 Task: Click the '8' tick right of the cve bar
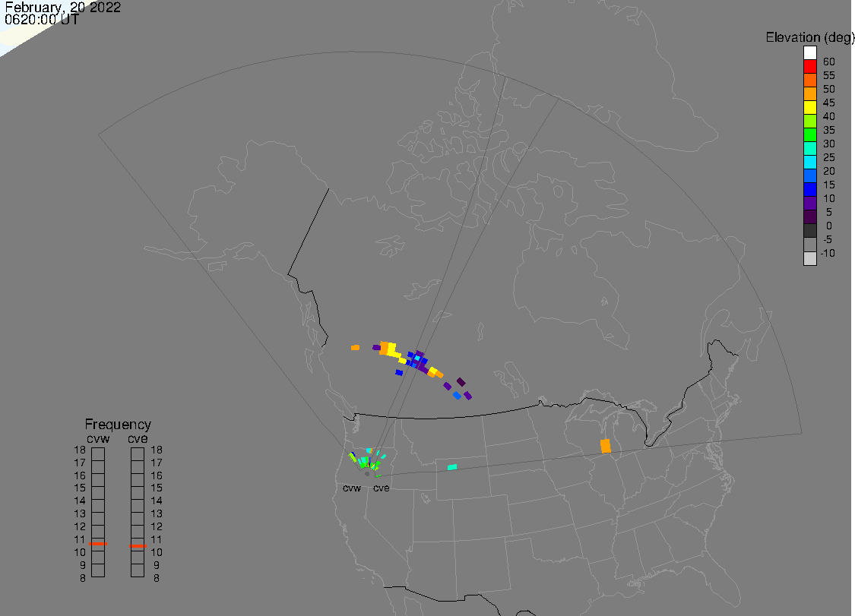coord(157,578)
